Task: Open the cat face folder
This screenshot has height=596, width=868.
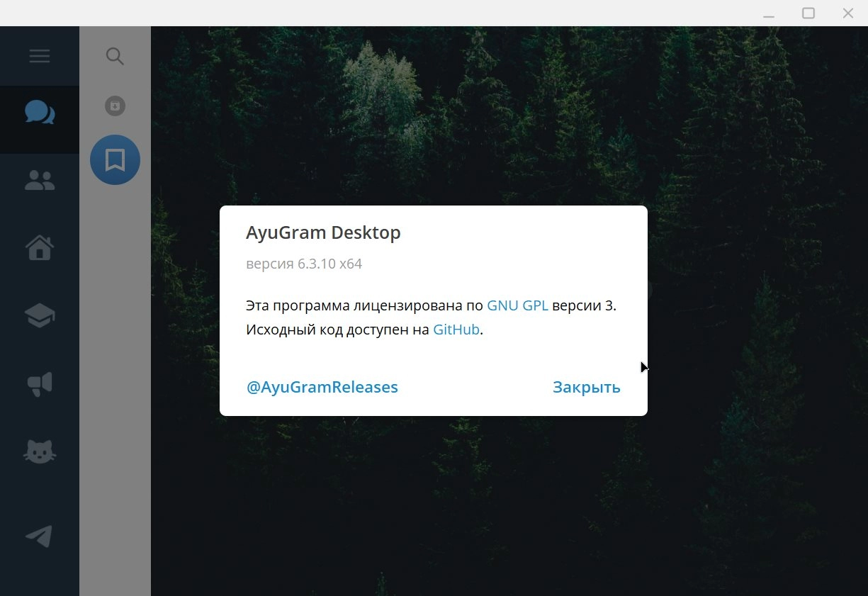Action: click(x=40, y=451)
